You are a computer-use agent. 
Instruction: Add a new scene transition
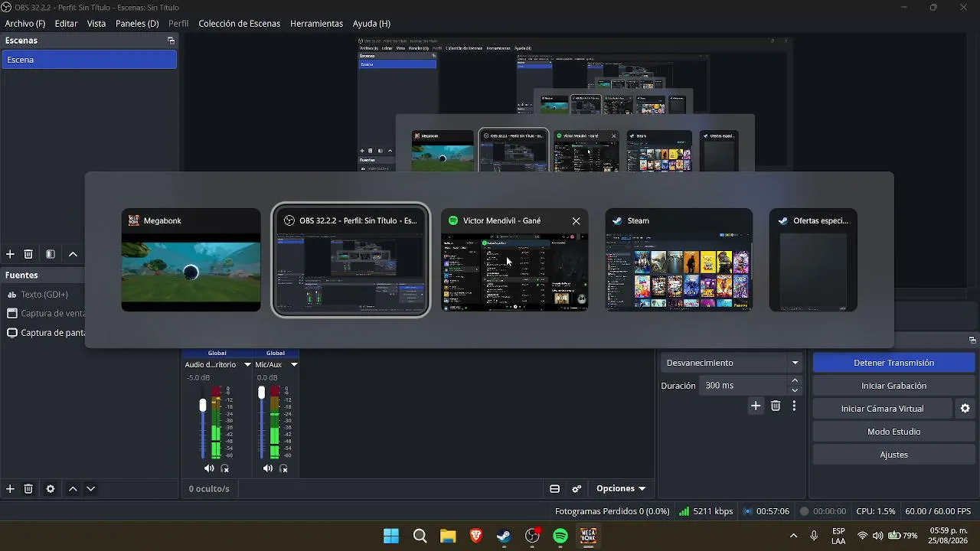(x=756, y=406)
